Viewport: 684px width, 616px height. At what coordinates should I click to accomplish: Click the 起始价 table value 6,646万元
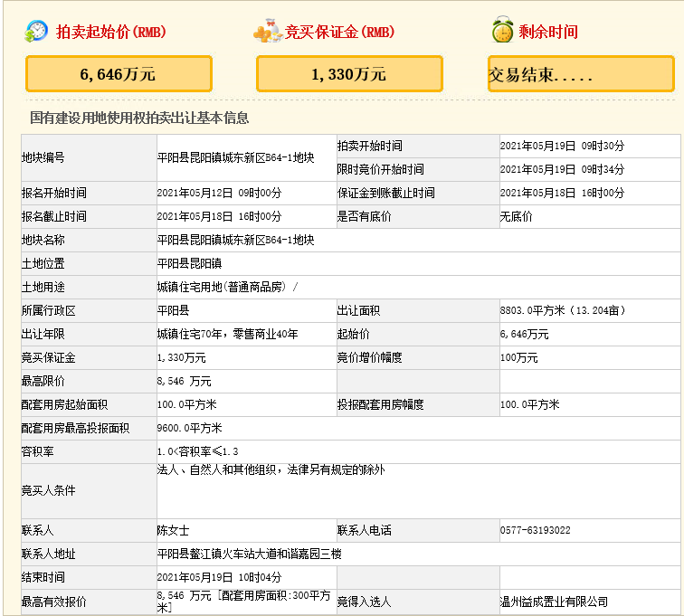(x=524, y=334)
